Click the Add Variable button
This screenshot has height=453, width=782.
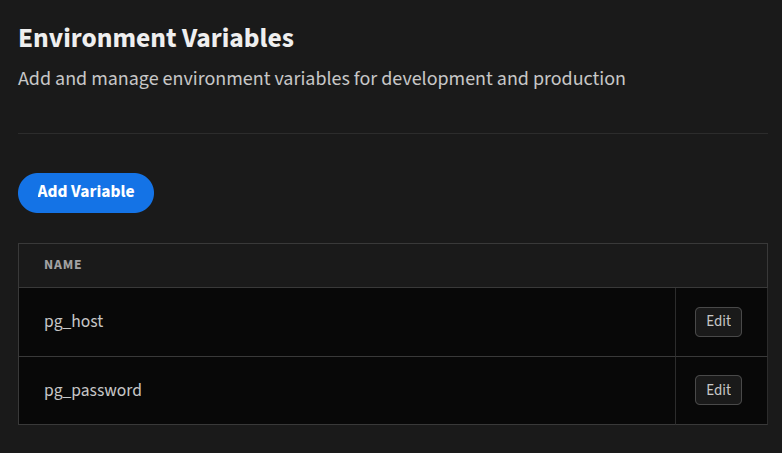coord(86,192)
